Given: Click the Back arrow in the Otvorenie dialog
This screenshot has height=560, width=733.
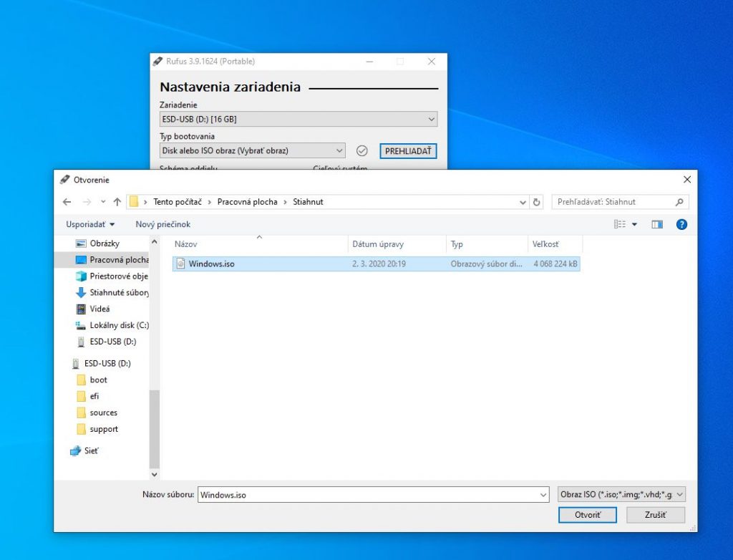Looking at the screenshot, I should (67, 202).
